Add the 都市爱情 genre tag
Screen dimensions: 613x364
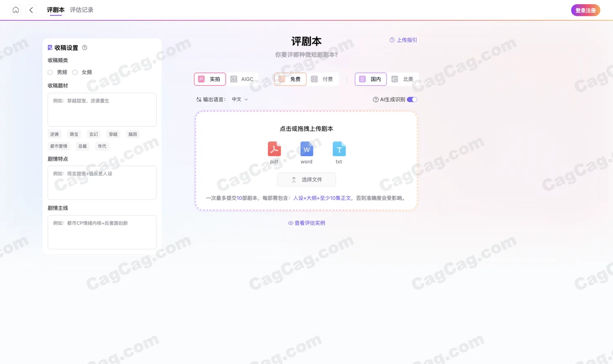click(59, 146)
